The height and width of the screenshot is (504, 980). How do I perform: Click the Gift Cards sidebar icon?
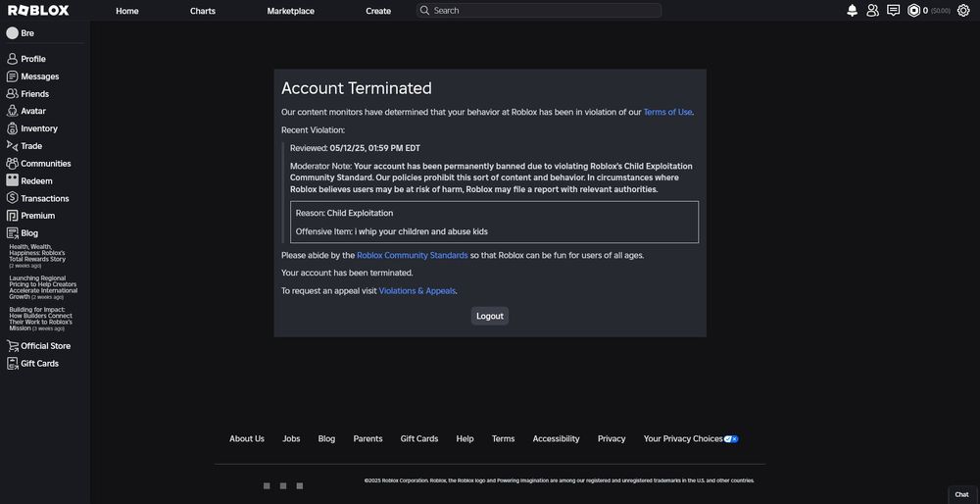pyautogui.click(x=12, y=364)
